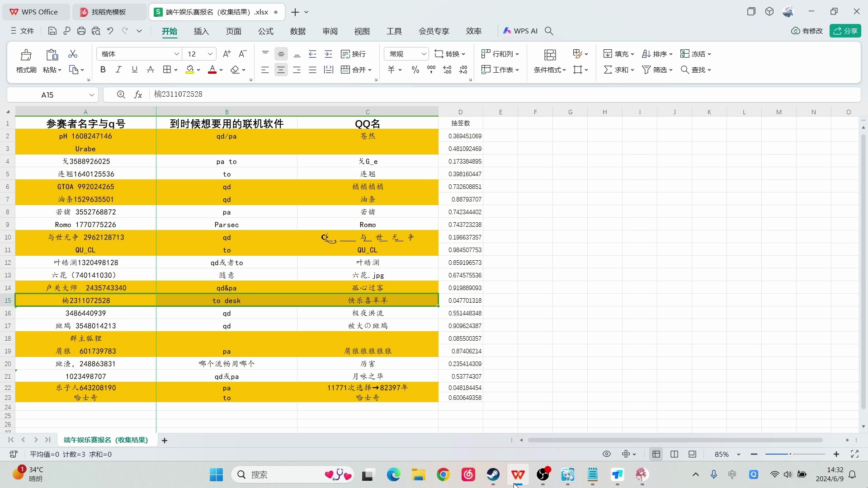Click the underline formatting icon
The width and height of the screenshot is (868, 488).
pos(134,70)
